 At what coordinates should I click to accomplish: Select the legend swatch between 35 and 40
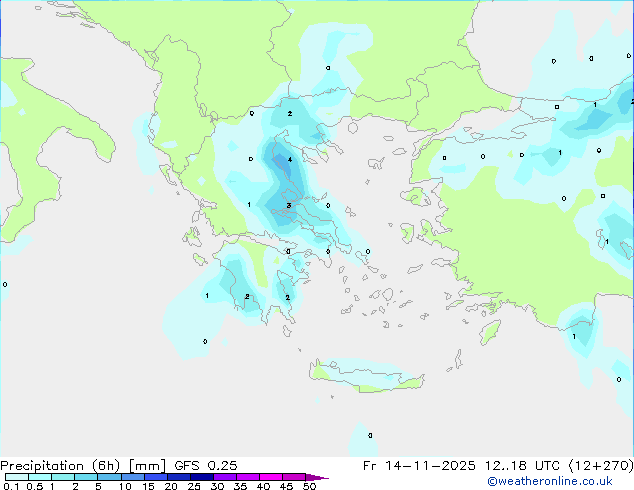pos(248,477)
